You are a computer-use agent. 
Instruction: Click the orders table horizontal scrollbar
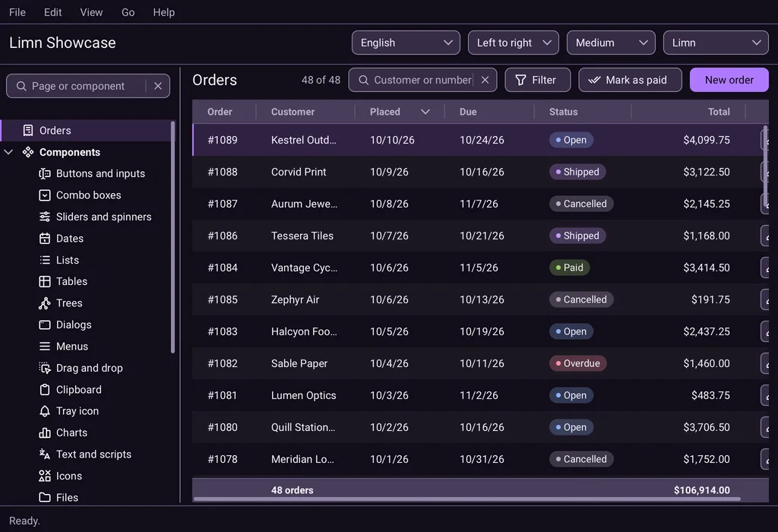click(467, 499)
